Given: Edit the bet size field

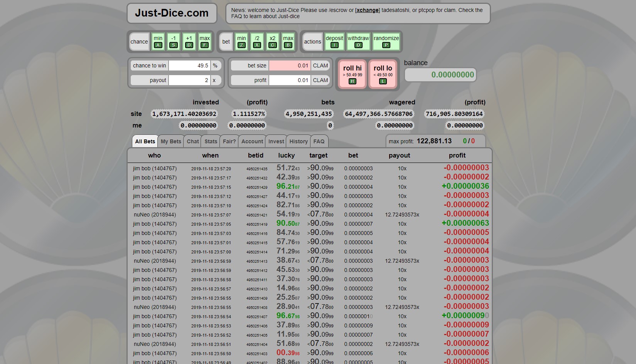Looking at the screenshot, I should [290, 65].
